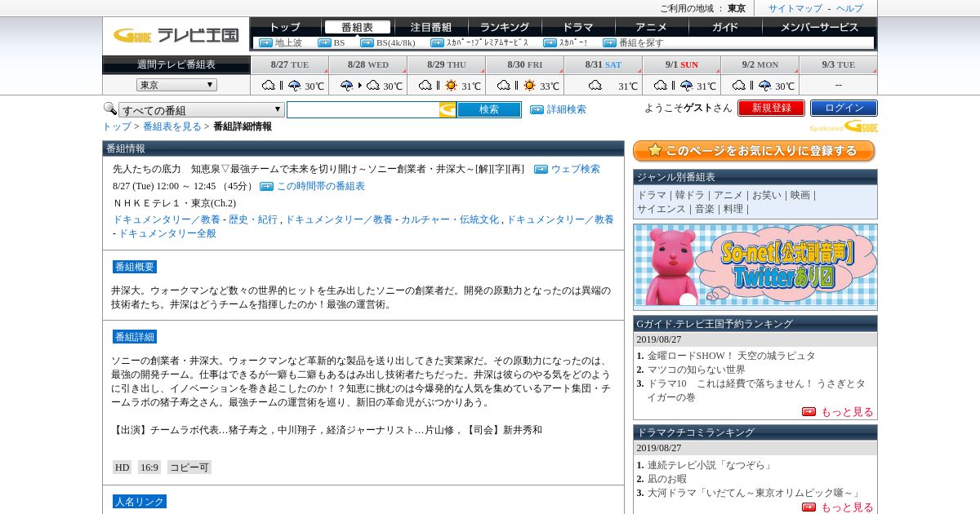The image size is (980, 514).
Task: Click the 16:9 aspect ratio label
Action: (149, 467)
